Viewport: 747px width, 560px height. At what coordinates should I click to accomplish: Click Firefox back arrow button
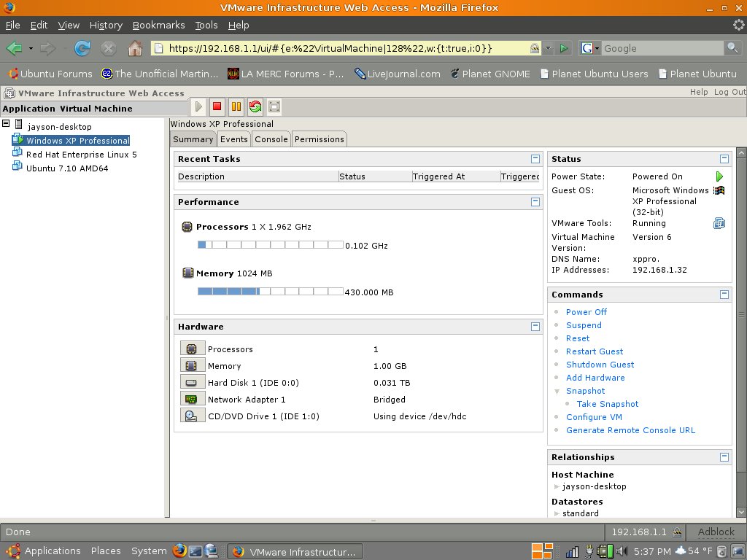[15, 48]
